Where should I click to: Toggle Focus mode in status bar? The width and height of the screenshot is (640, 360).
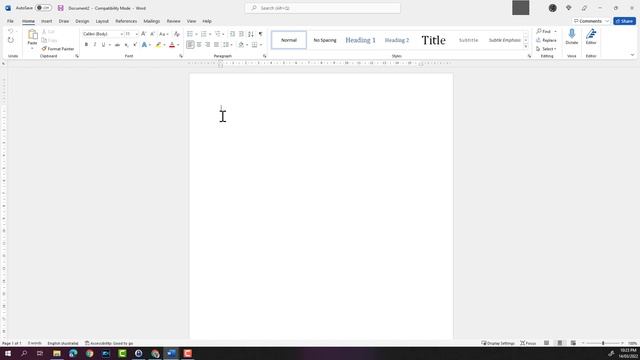coord(528,343)
